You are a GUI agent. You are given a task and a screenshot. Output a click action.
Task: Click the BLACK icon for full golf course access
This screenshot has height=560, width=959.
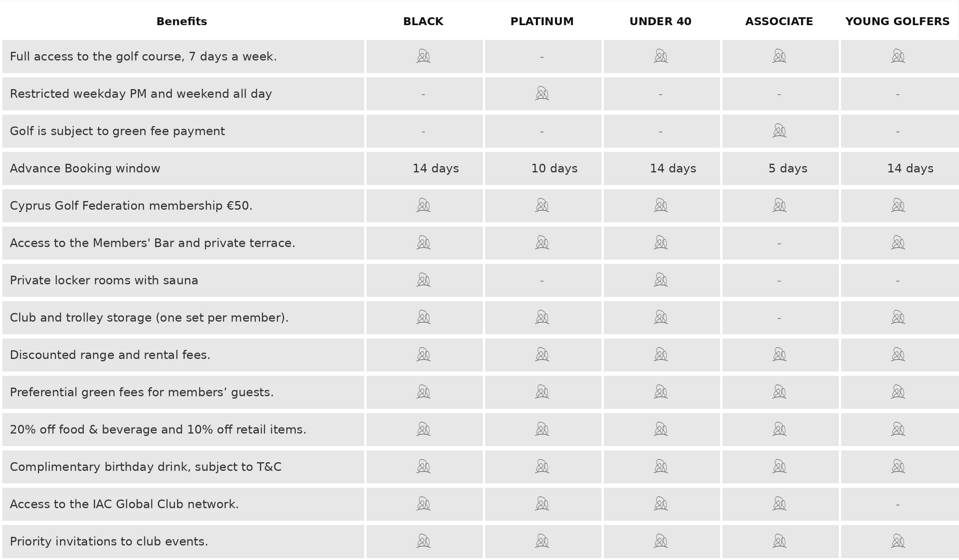coord(424,56)
